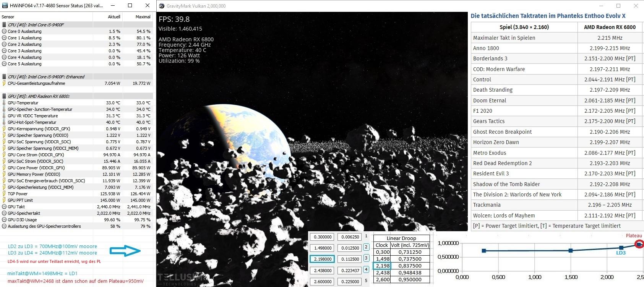The height and width of the screenshot is (287, 644).
Task: Maximize the HWiNFO64 sensor window
Action: (130, 6)
